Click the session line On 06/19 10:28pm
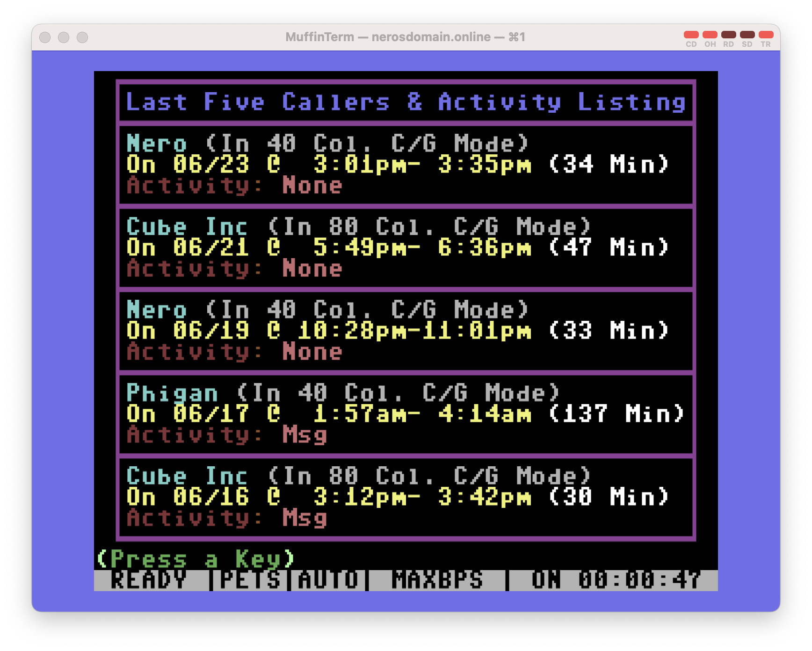Image resolution: width=812 pixels, height=651 pixels. pyautogui.click(x=398, y=331)
